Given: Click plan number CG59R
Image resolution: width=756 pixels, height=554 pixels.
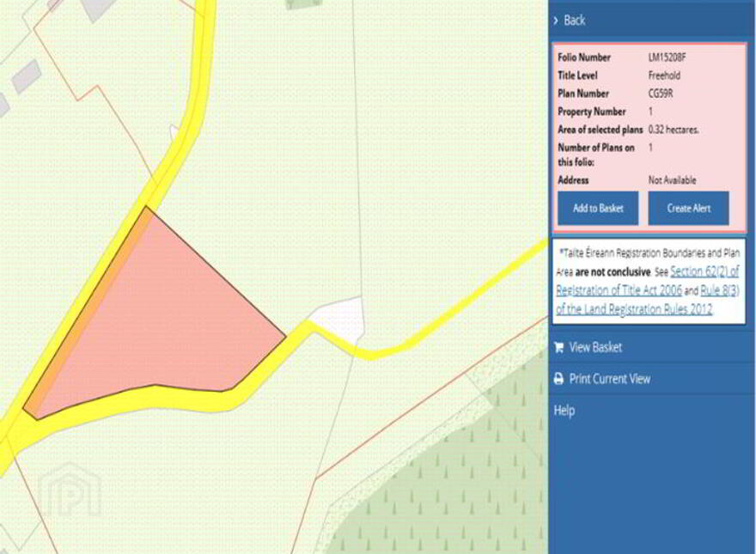Looking at the screenshot, I should (x=660, y=94).
